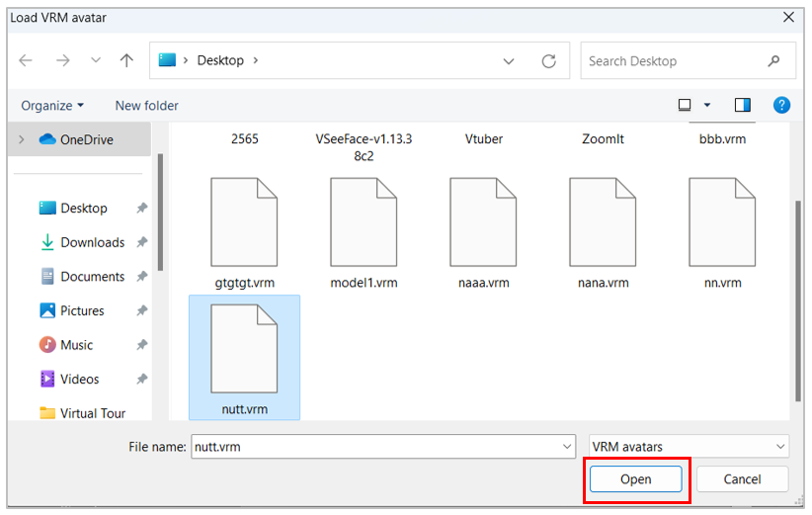Click the Search Desktop field
Screen dimensions: 812x515
[677, 61]
